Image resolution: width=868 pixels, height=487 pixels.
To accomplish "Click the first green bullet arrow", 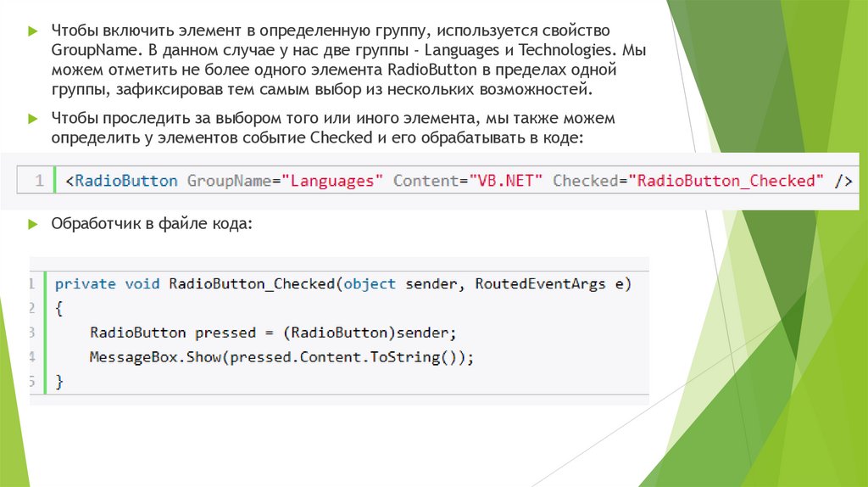I will (33, 31).
